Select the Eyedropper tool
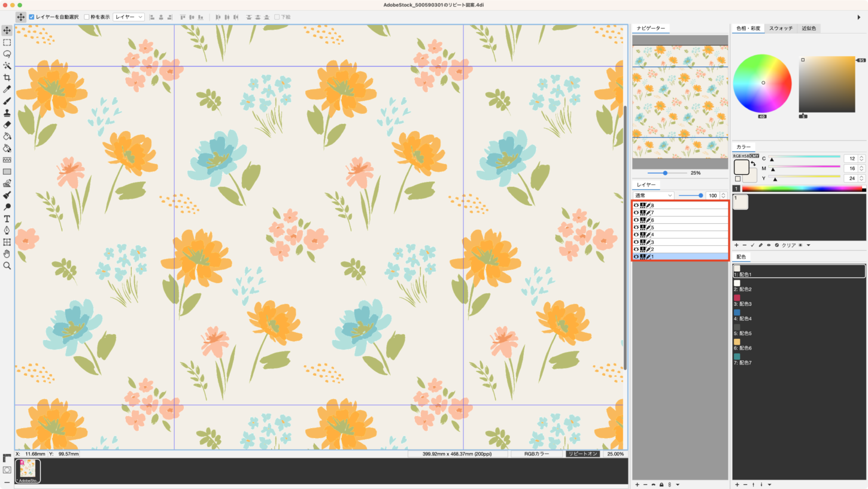The width and height of the screenshot is (868, 489). (x=7, y=89)
